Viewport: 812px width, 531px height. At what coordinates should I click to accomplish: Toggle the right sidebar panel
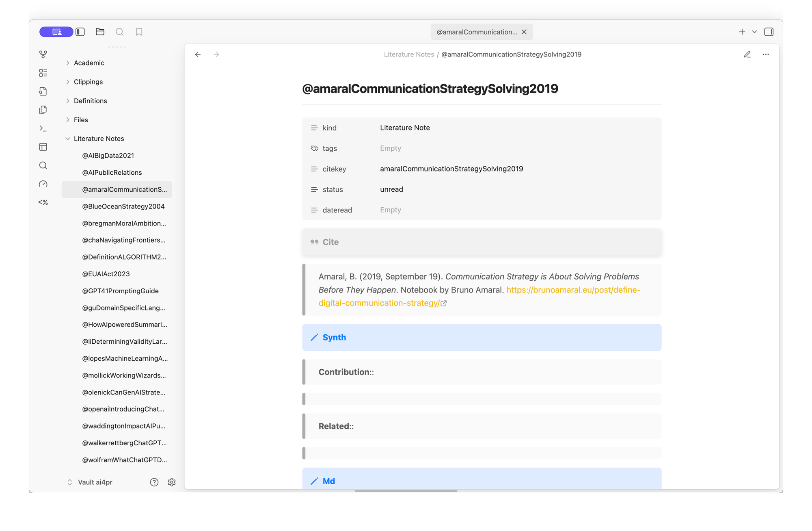(x=769, y=32)
